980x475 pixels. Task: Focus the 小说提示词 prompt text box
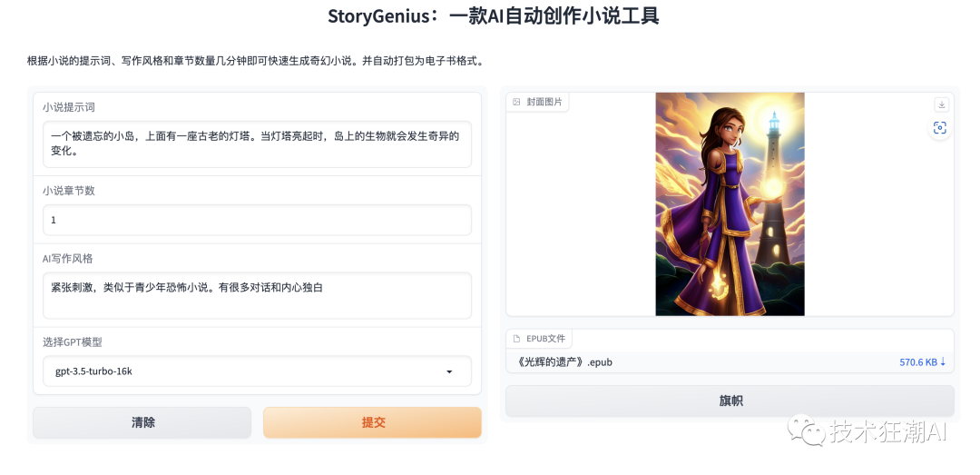click(257, 143)
